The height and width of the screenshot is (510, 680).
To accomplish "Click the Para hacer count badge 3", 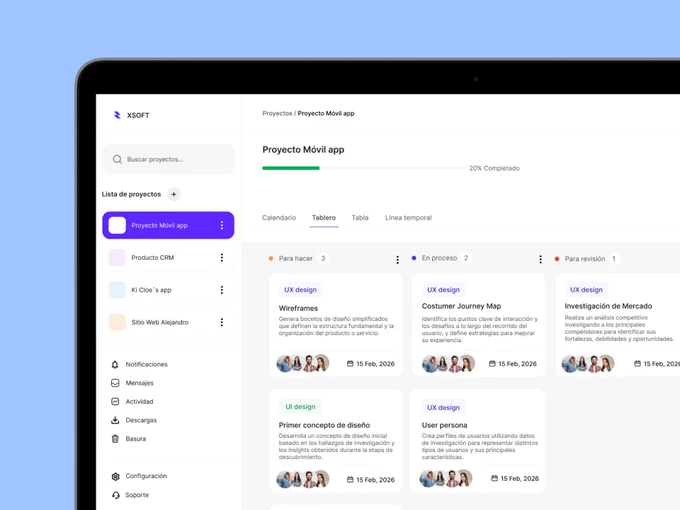I will pos(323,258).
